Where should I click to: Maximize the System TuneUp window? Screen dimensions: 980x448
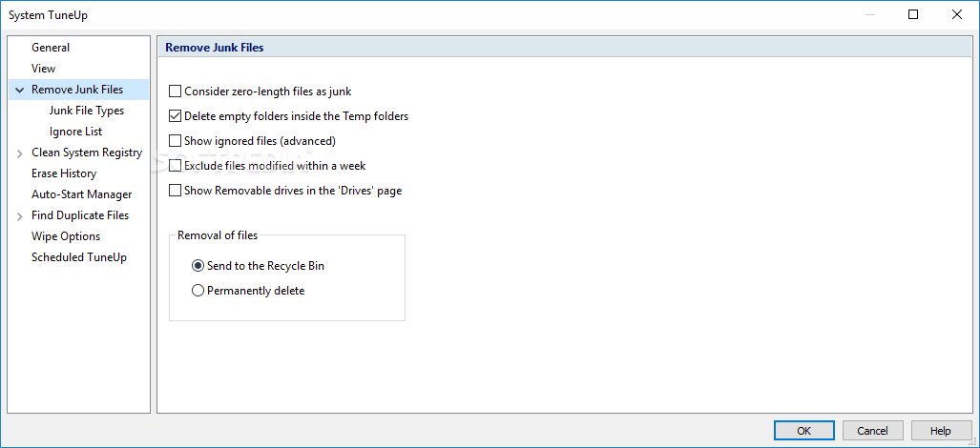(x=913, y=15)
